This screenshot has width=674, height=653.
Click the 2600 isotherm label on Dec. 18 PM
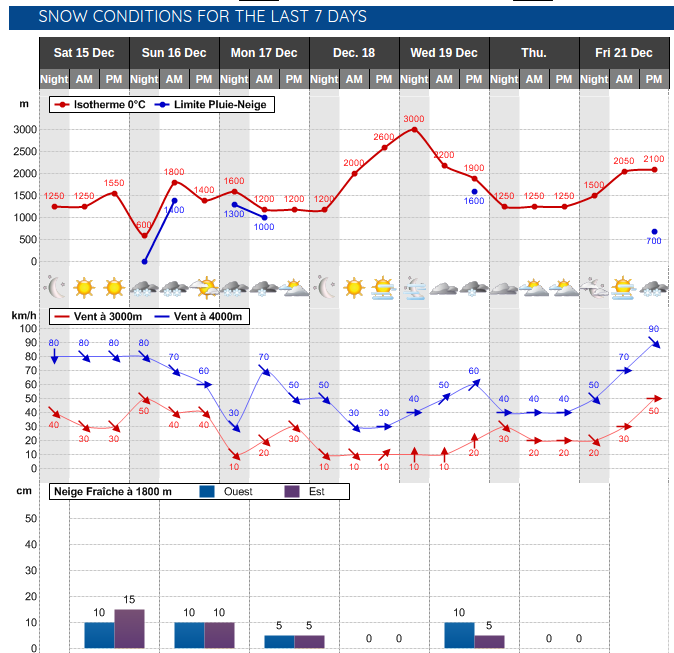(383, 137)
